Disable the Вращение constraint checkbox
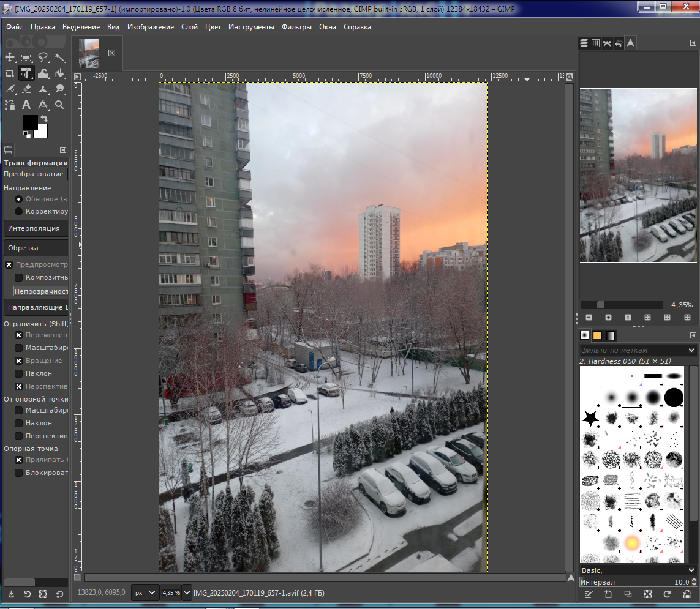The width and height of the screenshot is (700, 609). tap(19, 361)
